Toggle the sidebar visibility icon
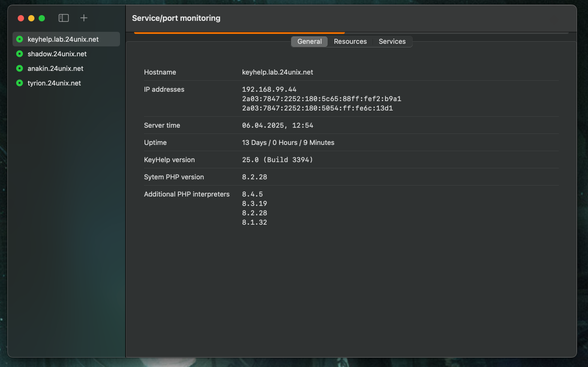The width and height of the screenshot is (588, 367). [x=64, y=18]
